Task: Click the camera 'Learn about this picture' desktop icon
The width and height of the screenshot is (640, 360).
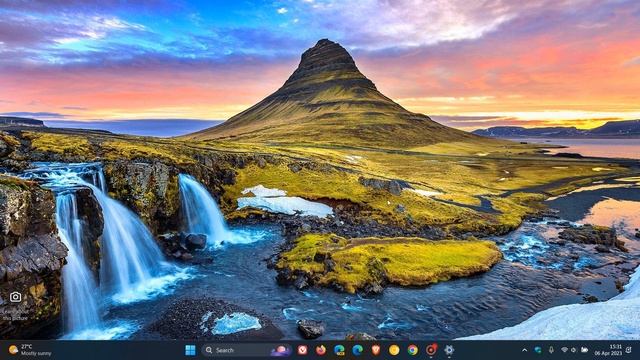Action: pyautogui.click(x=16, y=305)
